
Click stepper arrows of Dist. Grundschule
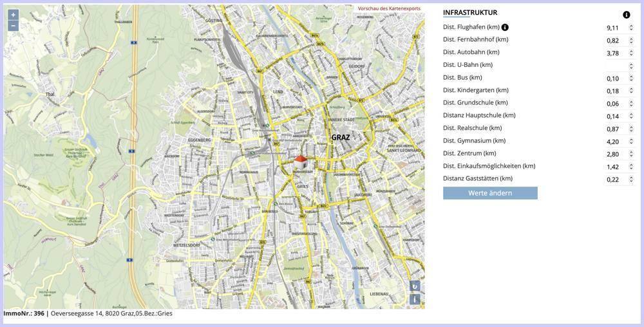(631, 104)
